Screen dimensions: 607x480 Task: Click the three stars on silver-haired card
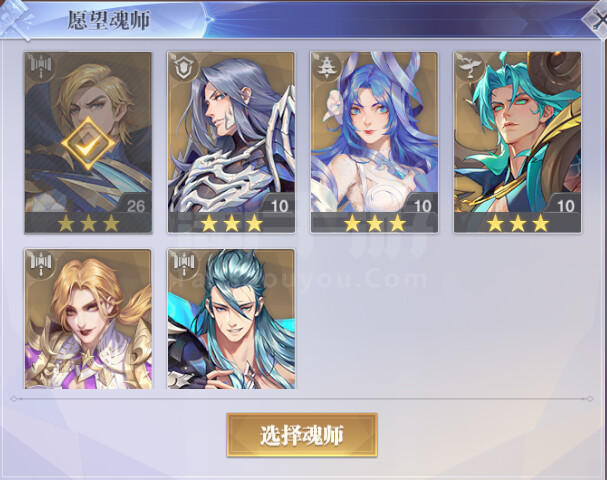coord(231,223)
